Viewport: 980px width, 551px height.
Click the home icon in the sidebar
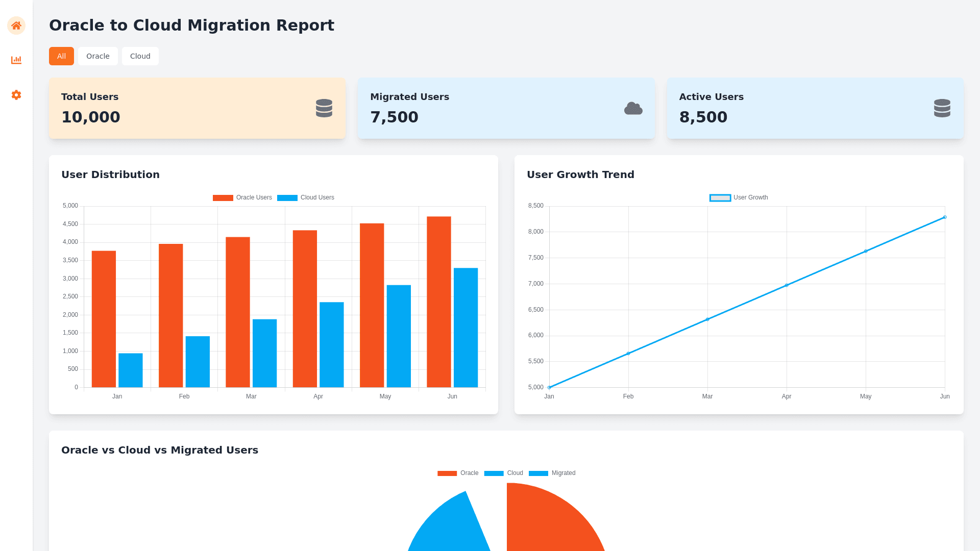pyautogui.click(x=16, y=26)
